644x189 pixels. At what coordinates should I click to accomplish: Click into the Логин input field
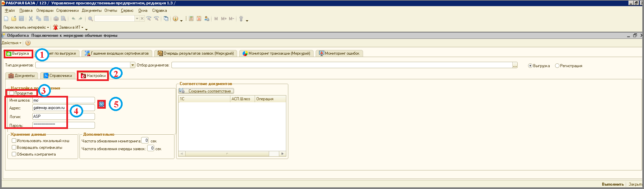pyautogui.click(x=63, y=116)
